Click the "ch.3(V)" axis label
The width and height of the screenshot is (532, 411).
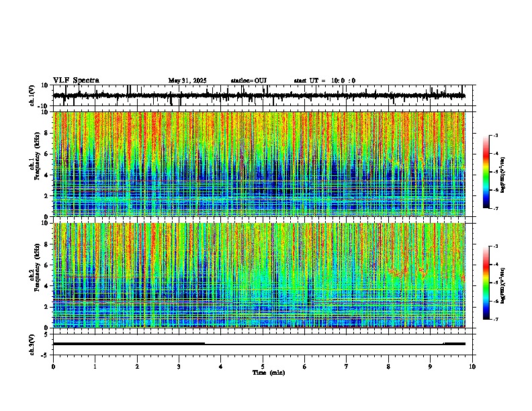32,345
